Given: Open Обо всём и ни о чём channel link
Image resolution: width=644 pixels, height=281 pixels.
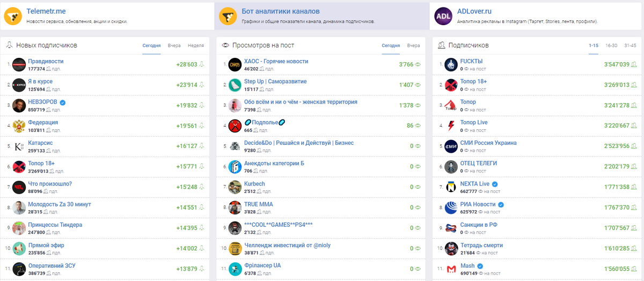Looking at the screenshot, I should [301, 102].
